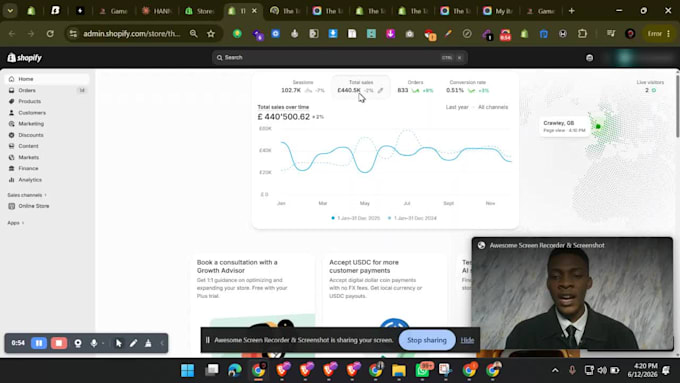
Task: Click Stop sharing button
Action: point(427,340)
